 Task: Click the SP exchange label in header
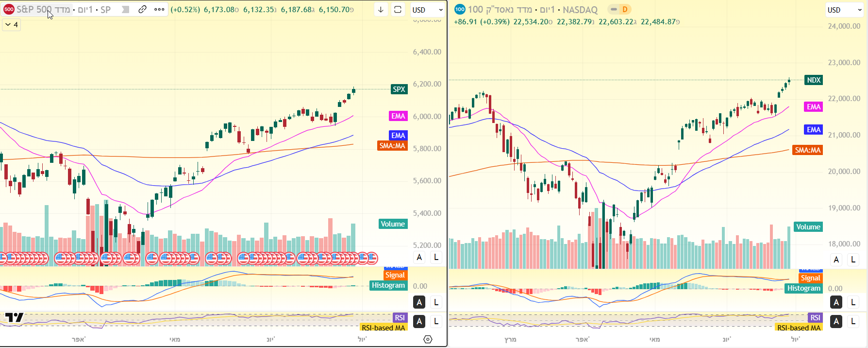point(105,9)
